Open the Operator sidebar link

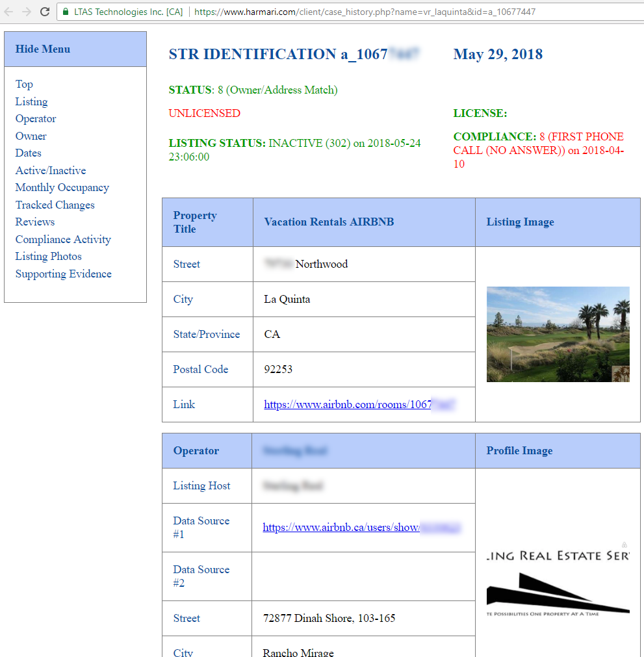[36, 118]
